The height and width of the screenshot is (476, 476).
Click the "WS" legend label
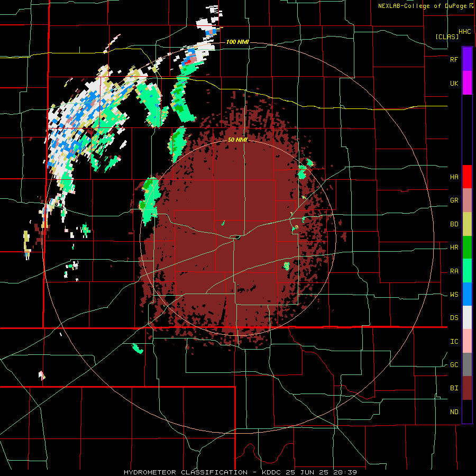[x=454, y=295]
